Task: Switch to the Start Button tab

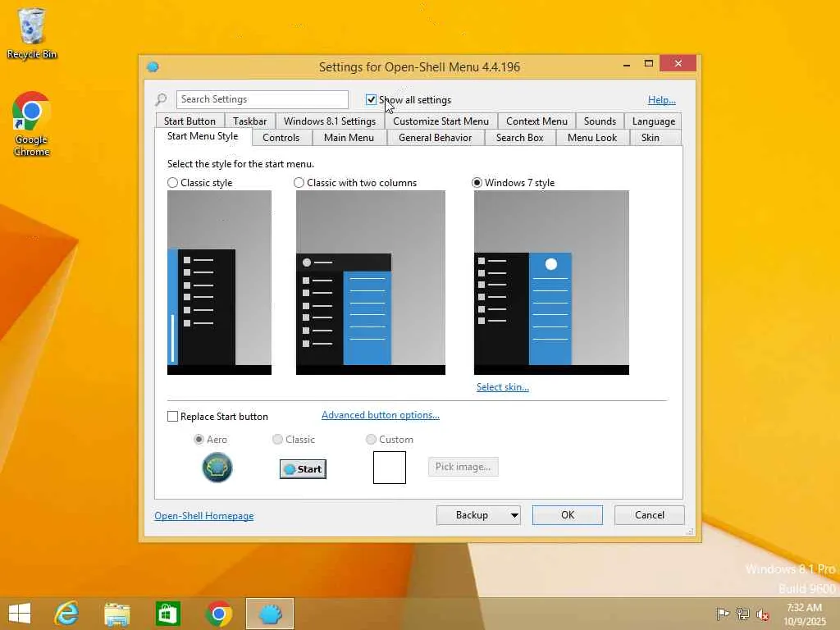Action: pyautogui.click(x=189, y=121)
